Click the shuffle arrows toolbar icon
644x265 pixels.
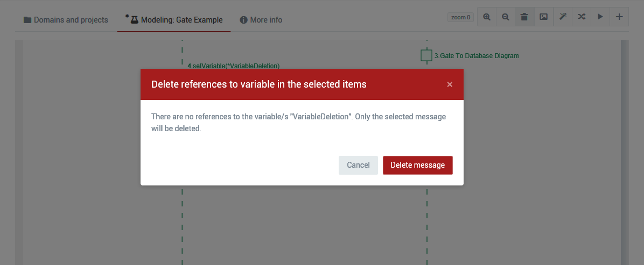pyautogui.click(x=581, y=17)
